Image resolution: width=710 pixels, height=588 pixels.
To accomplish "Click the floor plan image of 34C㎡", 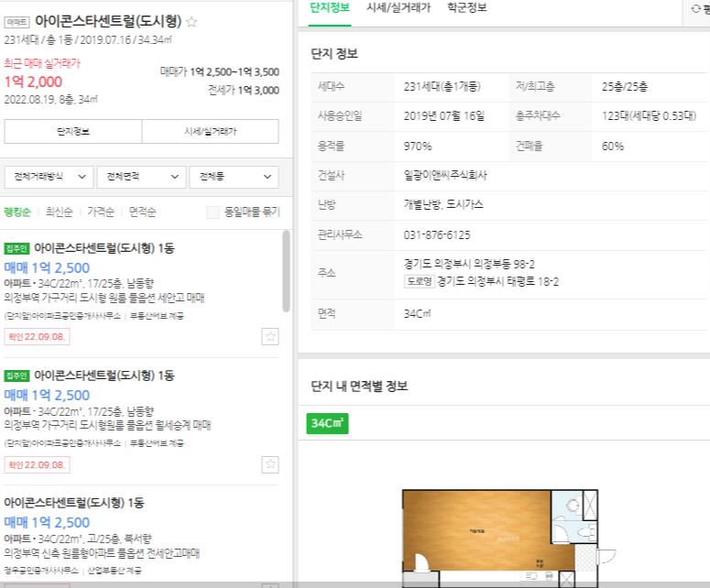I will [508, 538].
